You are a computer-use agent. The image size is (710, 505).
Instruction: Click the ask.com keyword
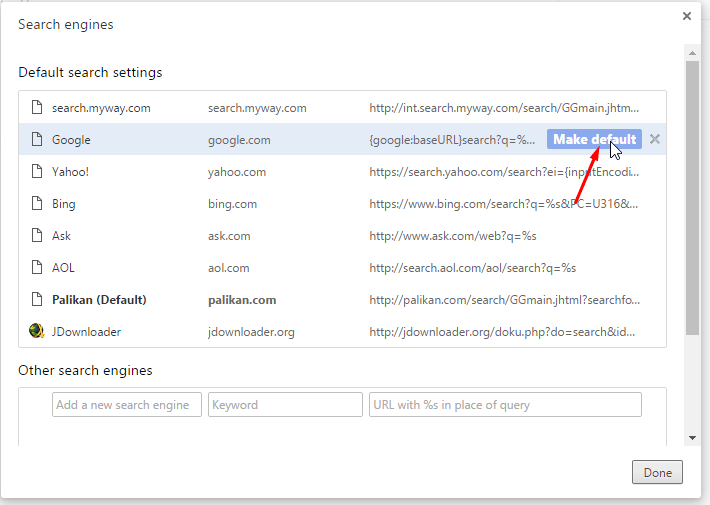tap(229, 236)
